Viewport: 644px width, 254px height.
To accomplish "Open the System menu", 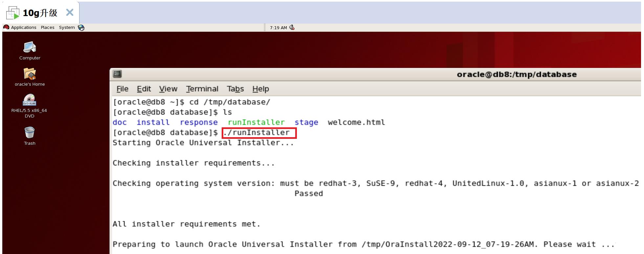I will (67, 27).
